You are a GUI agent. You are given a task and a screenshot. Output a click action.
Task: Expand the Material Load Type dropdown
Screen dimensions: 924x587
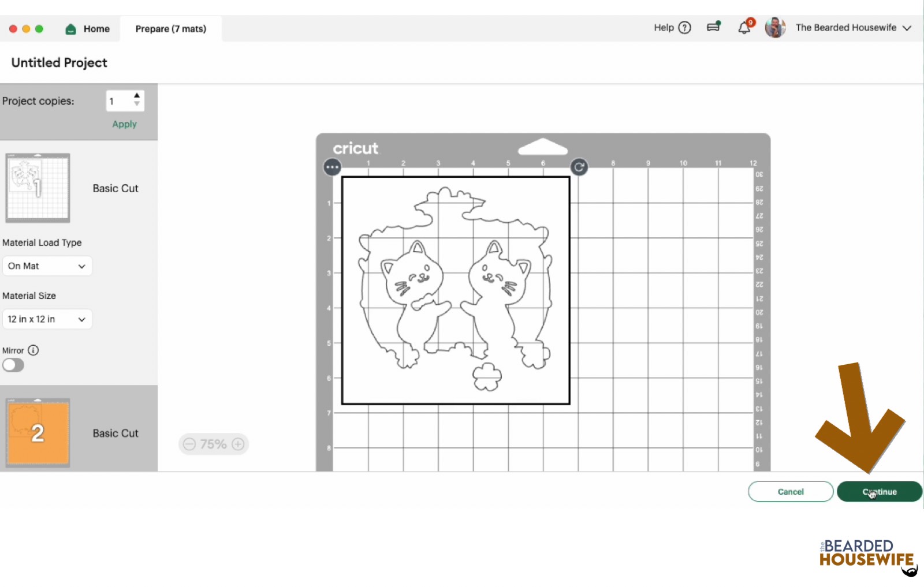[x=47, y=266]
